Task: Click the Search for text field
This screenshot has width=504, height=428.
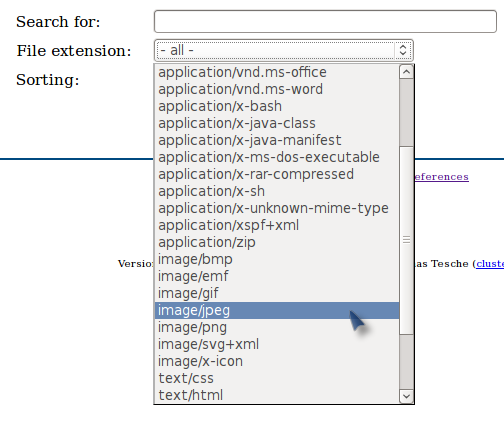Action: coord(325,22)
